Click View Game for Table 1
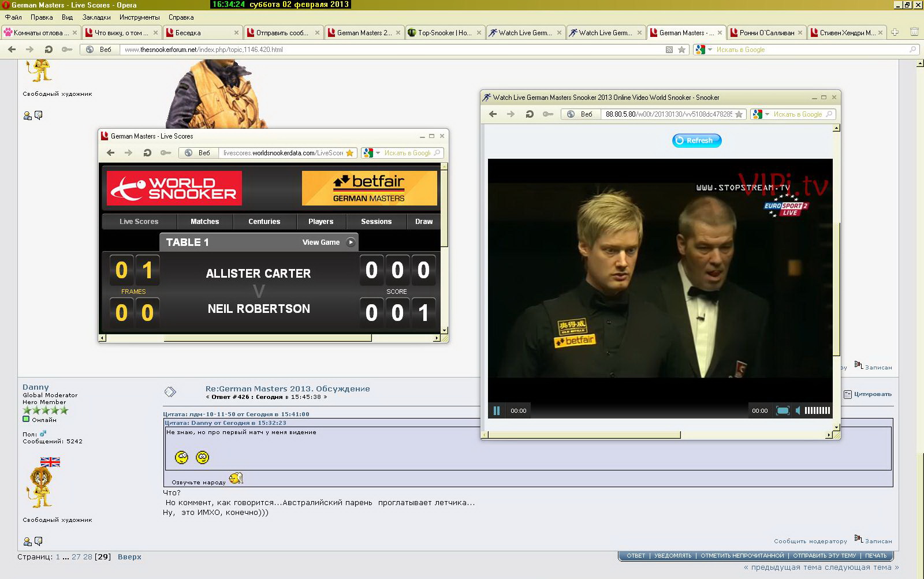Screen dimensions: 924x579 (x=329, y=242)
